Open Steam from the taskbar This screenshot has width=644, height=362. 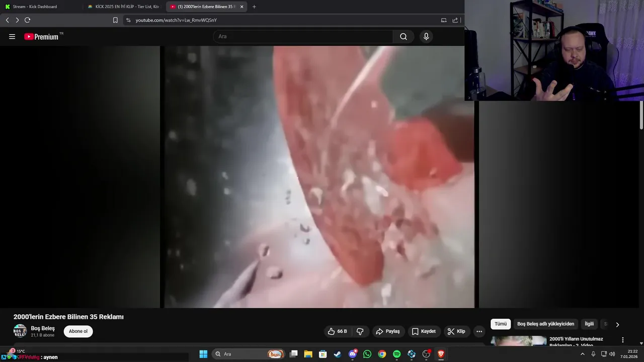pos(338,354)
